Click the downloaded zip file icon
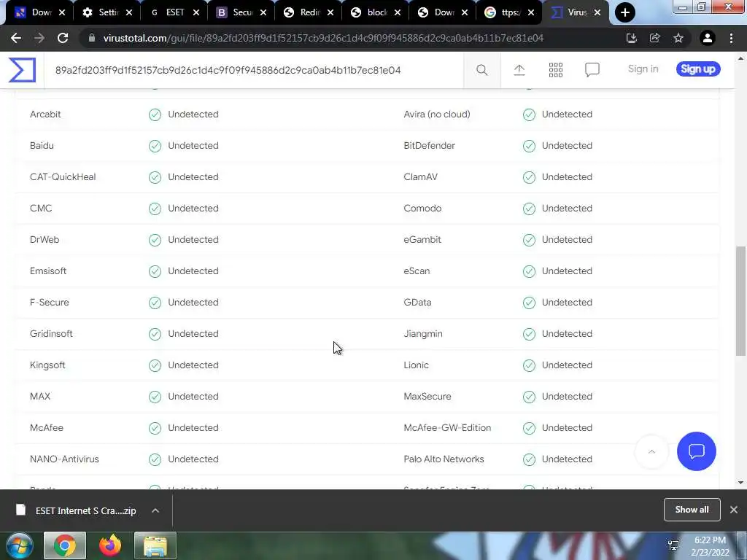747x560 pixels. (x=20, y=510)
